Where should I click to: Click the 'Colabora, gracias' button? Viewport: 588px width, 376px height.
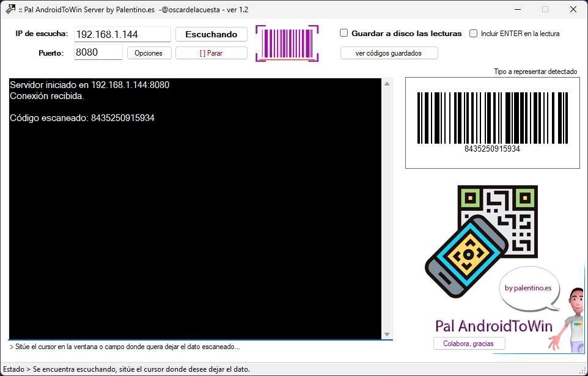[x=469, y=344]
